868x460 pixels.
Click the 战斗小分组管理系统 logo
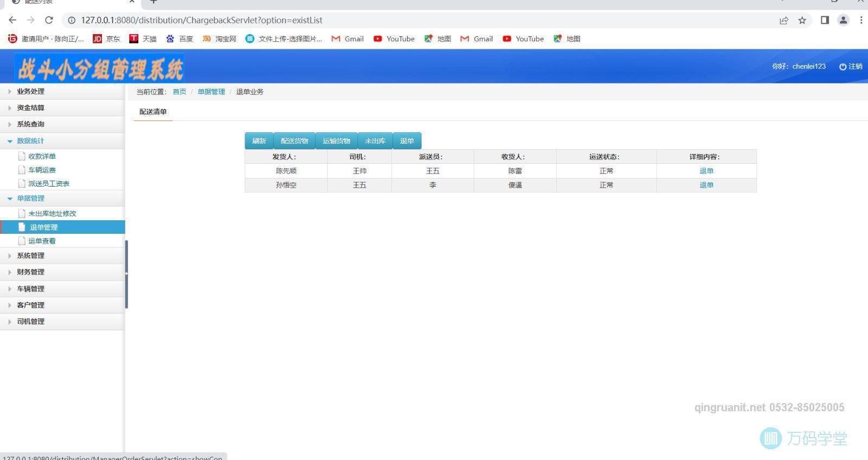(x=100, y=68)
